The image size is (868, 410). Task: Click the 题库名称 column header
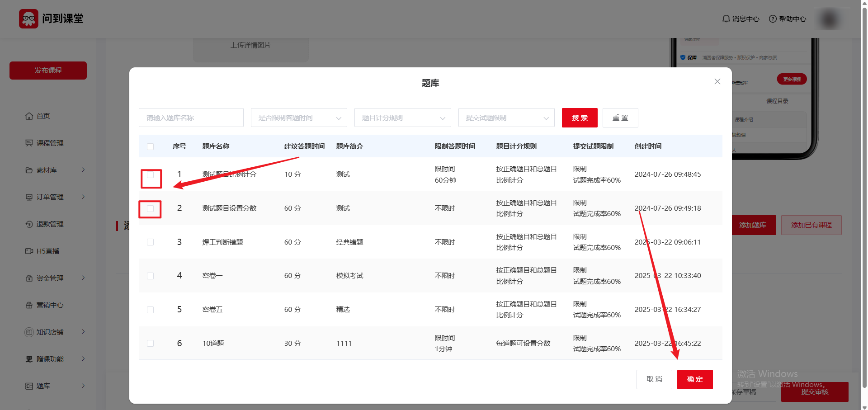(x=216, y=146)
